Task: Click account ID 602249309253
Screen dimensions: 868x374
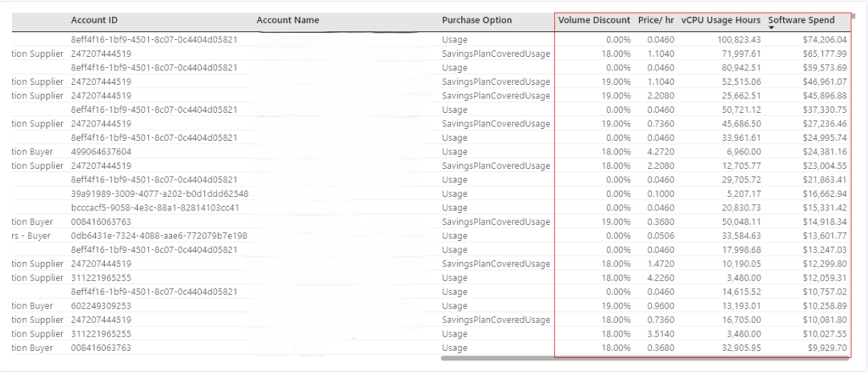Action: [x=101, y=305]
